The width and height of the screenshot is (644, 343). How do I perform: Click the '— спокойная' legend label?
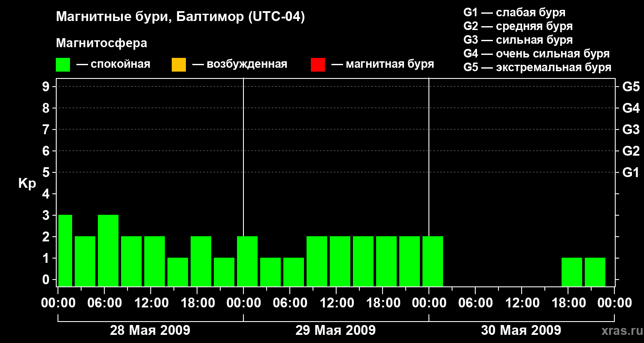(113, 65)
